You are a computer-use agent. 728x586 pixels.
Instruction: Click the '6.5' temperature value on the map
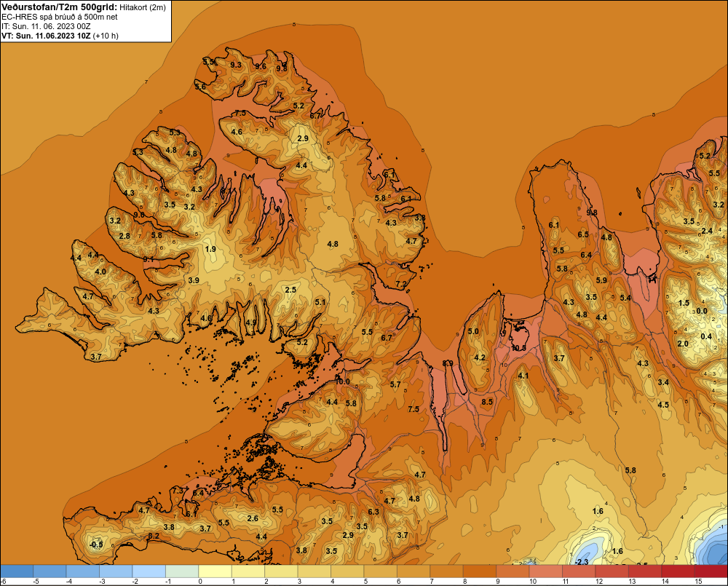583,234
